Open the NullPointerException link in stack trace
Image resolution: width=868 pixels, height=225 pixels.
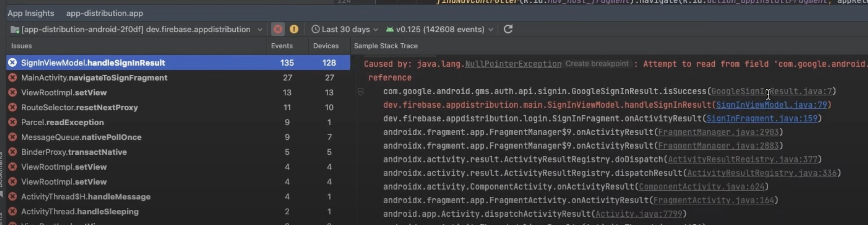(513, 64)
